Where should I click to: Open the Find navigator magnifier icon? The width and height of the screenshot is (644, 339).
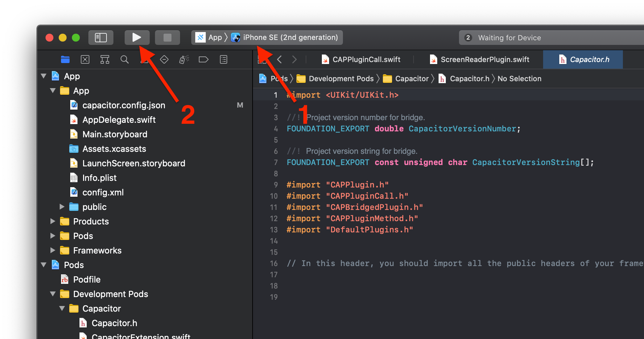[x=124, y=59]
